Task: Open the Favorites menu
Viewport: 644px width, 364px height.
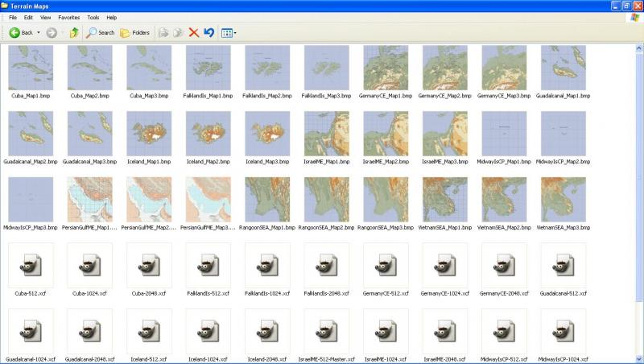Action: (69, 18)
